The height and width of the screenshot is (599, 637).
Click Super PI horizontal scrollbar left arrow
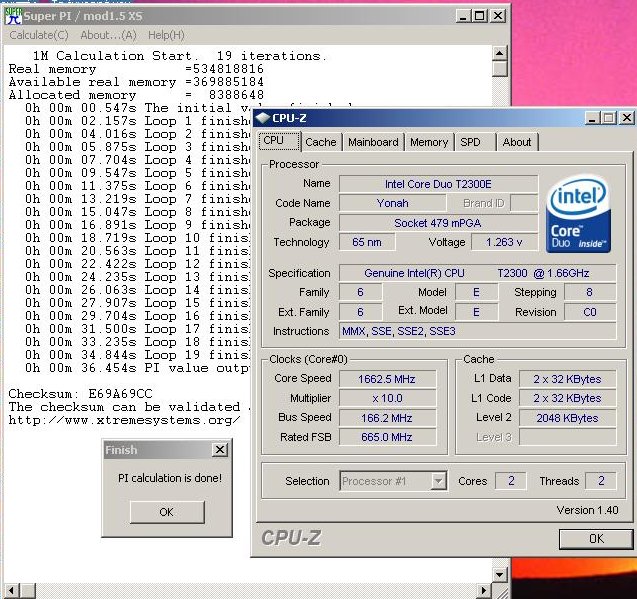(x=11, y=591)
